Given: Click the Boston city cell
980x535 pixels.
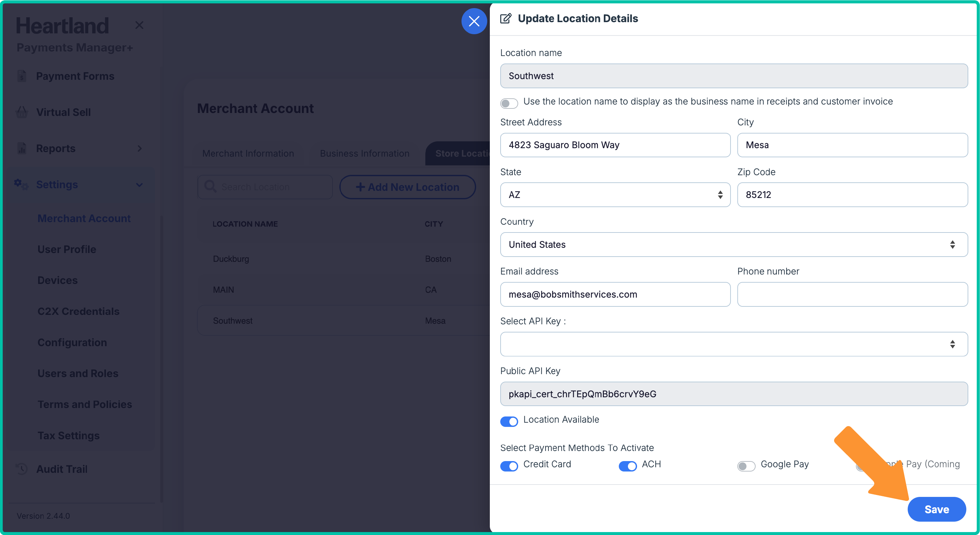Looking at the screenshot, I should (438, 259).
